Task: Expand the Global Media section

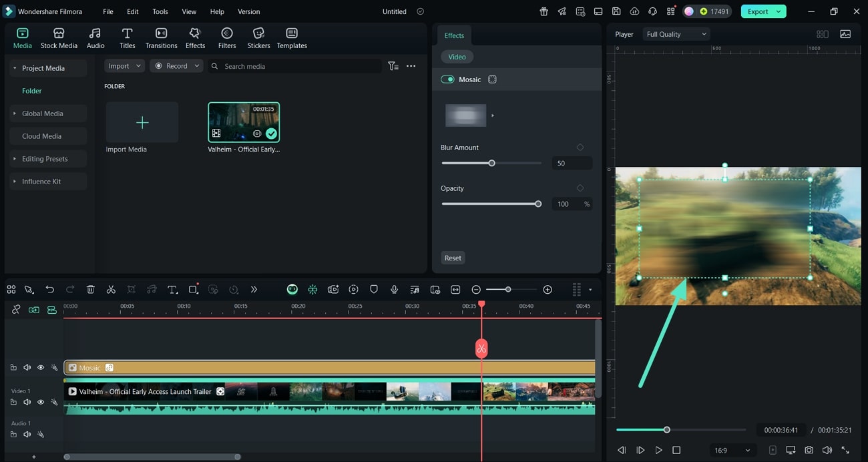Action: tap(15, 113)
